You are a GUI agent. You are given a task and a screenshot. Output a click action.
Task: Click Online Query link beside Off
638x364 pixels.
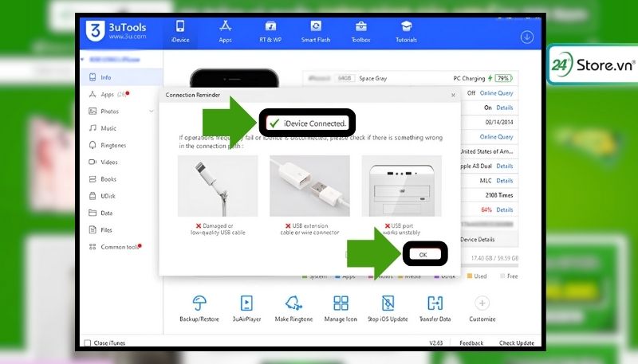tap(496, 93)
